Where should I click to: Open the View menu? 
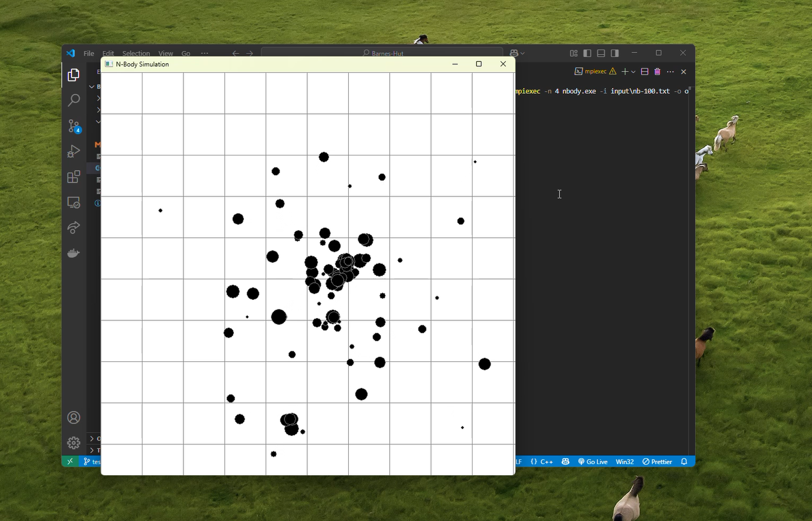tap(166, 53)
